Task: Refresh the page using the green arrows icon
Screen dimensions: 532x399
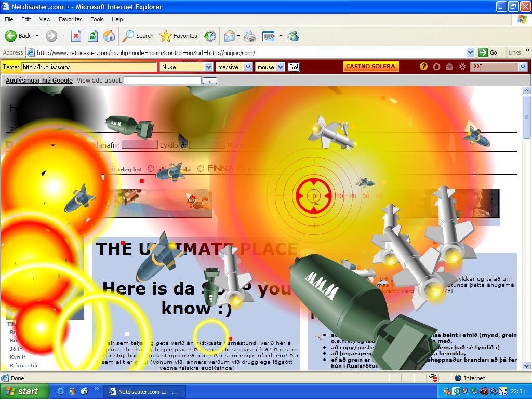Action: 92,36
